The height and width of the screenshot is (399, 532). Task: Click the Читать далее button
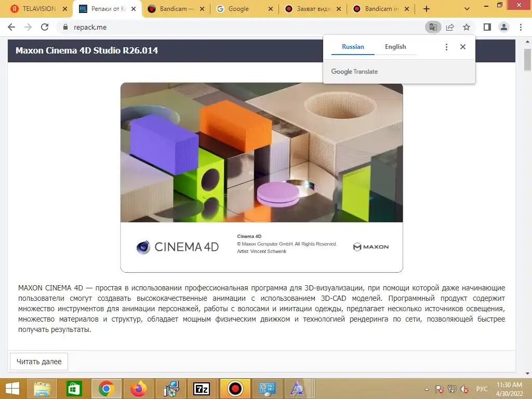tap(39, 362)
